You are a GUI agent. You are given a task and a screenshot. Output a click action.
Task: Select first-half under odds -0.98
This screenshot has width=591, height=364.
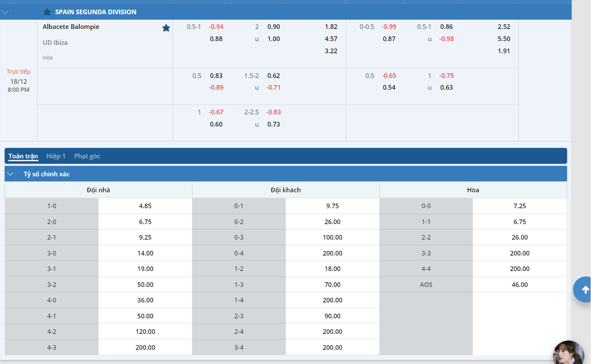[446, 39]
